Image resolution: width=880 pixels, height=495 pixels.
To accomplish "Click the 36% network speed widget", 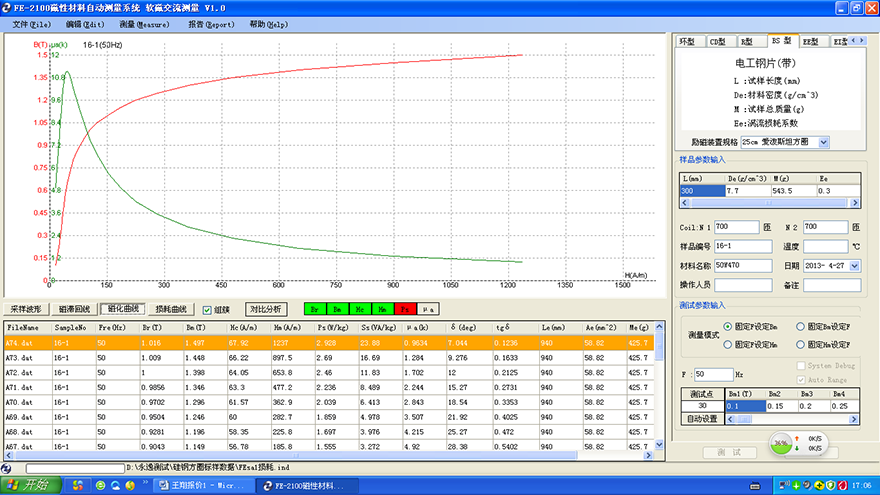I will coord(797,443).
